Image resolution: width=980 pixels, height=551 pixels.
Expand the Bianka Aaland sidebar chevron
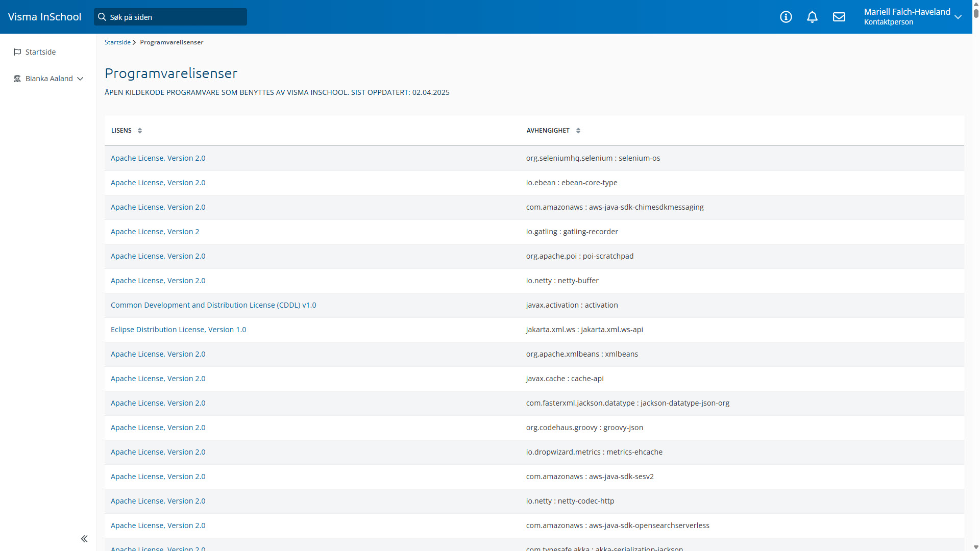pos(80,79)
